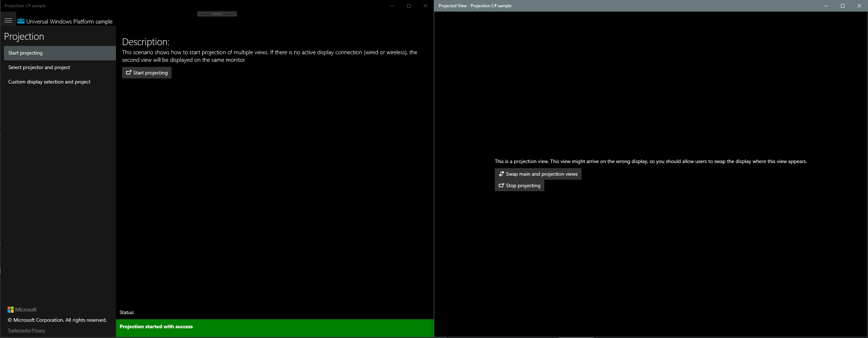This screenshot has height=338, width=868.
Task: Click the window-launch icon inside Start projecting button
Action: point(129,72)
